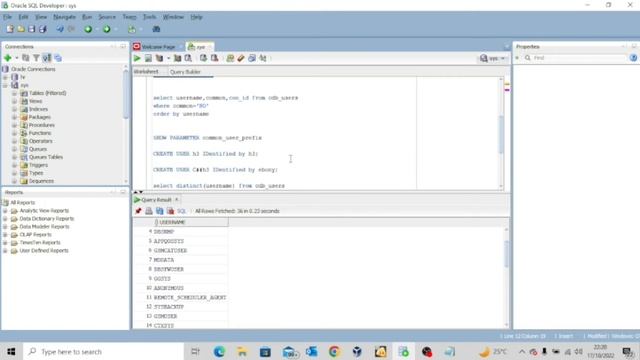
Task: Pin the Query Result with the red pin
Action: 138,211
